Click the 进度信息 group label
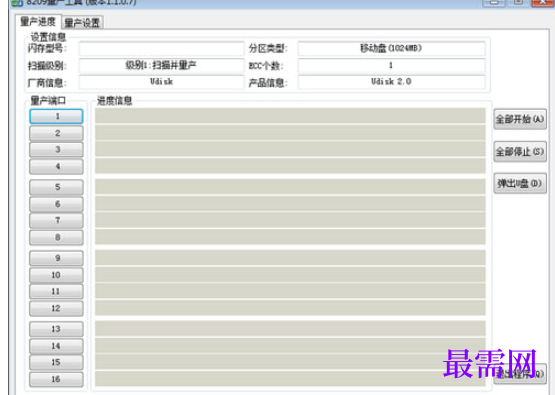The image size is (555, 395). (x=114, y=101)
